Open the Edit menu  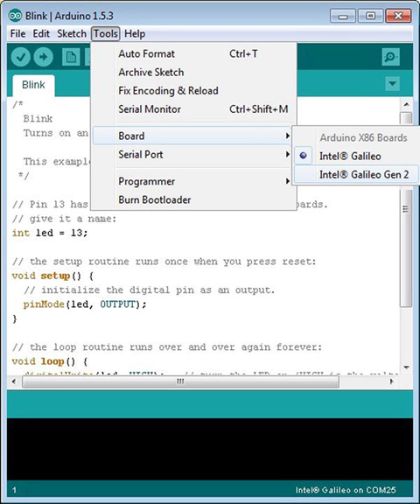[41, 34]
